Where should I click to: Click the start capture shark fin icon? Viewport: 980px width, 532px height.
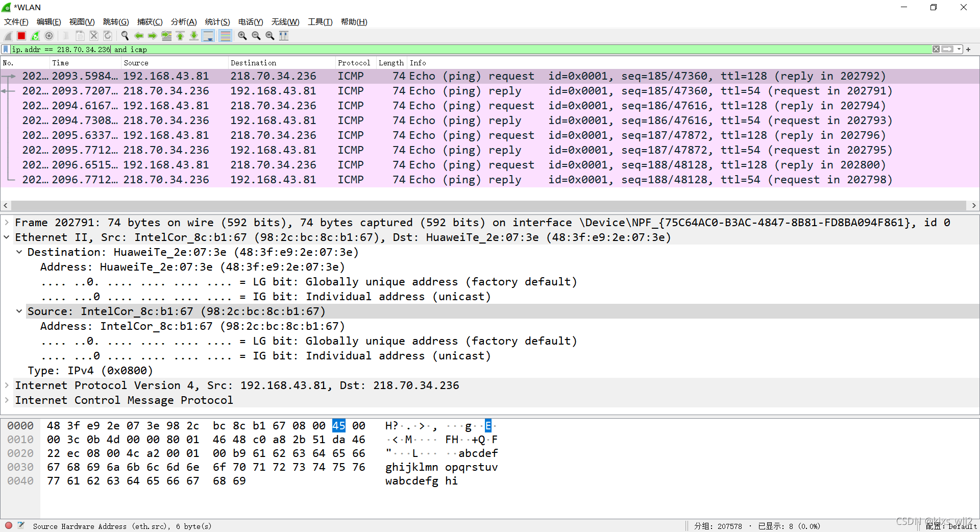(x=8, y=36)
